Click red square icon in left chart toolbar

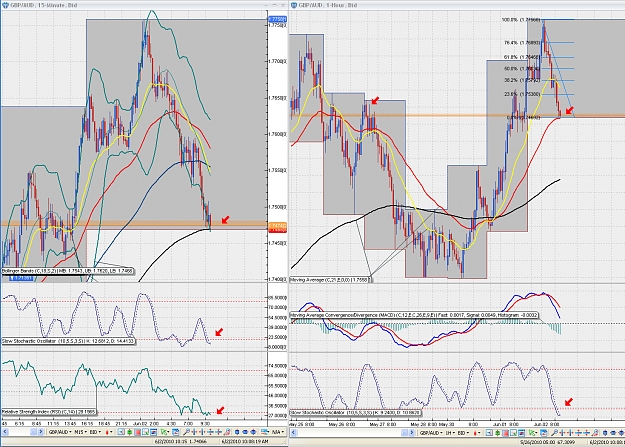point(138,432)
